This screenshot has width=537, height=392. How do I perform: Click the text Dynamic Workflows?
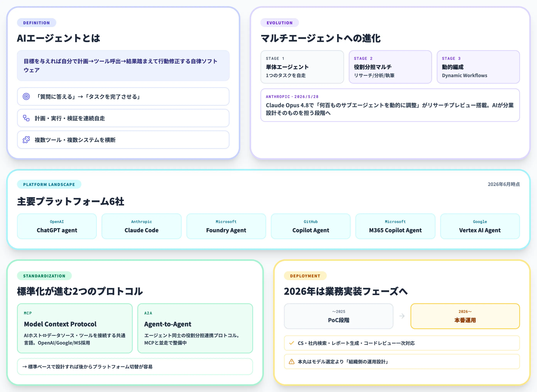pyautogui.click(x=464, y=75)
